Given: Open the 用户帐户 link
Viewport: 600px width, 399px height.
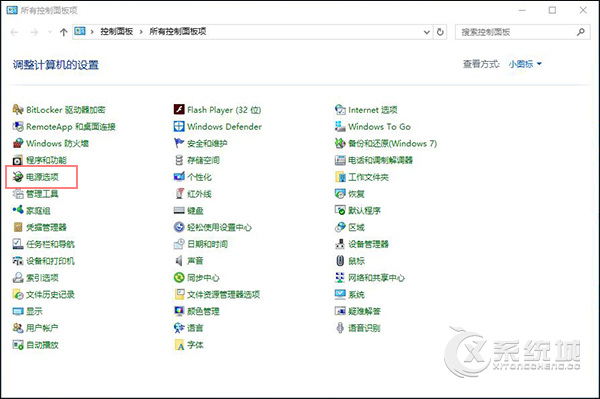Looking at the screenshot, I should click(42, 328).
